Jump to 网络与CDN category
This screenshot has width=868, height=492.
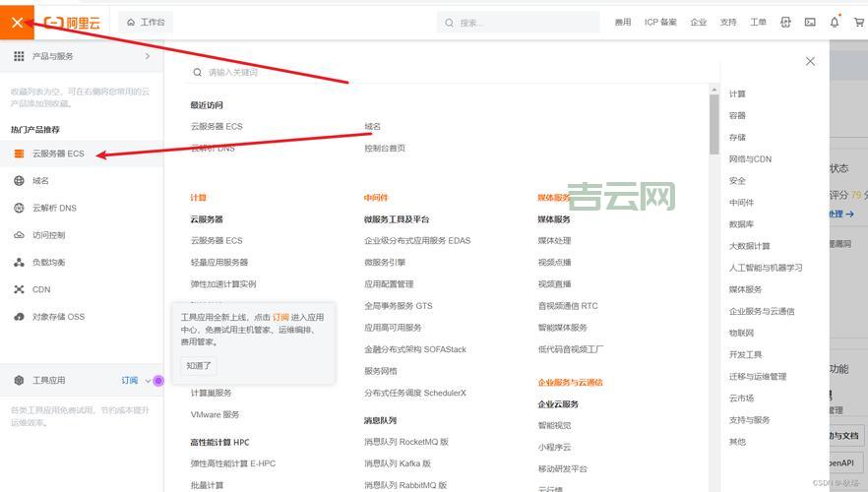click(x=750, y=158)
